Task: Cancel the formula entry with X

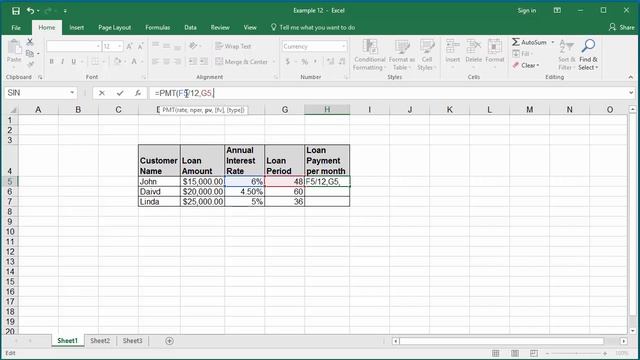Action: click(102, 93)
